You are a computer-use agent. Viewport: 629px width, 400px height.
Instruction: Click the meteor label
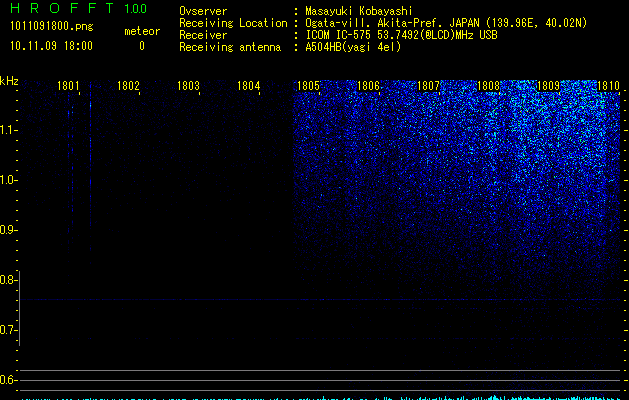tap(142, 31)
